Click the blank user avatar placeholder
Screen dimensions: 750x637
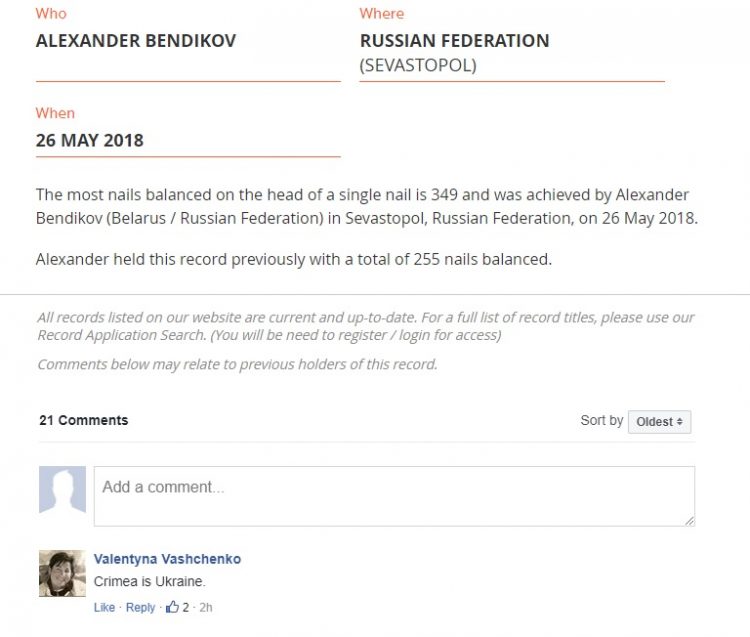pos(62,490)
